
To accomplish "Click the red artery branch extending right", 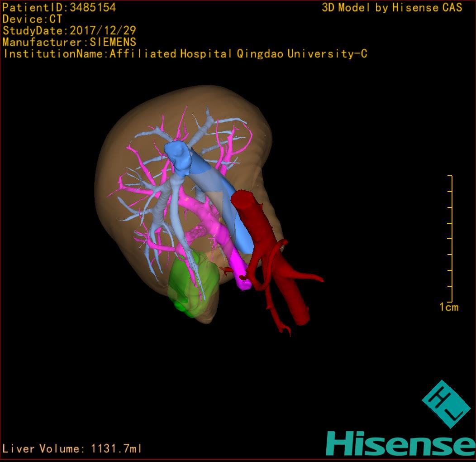I will point(308,275).
